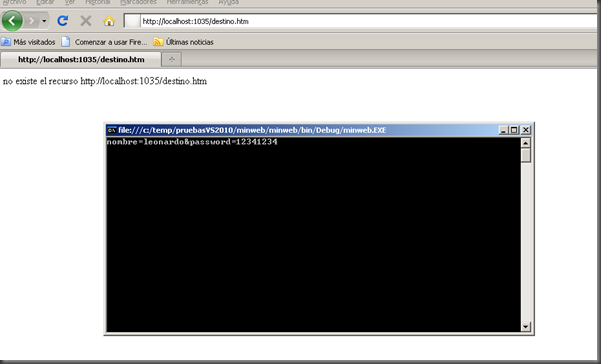601x364 pixels.
Task: Open the Herramientas menu
Action: pyautogui.click(x=187, y=2)
